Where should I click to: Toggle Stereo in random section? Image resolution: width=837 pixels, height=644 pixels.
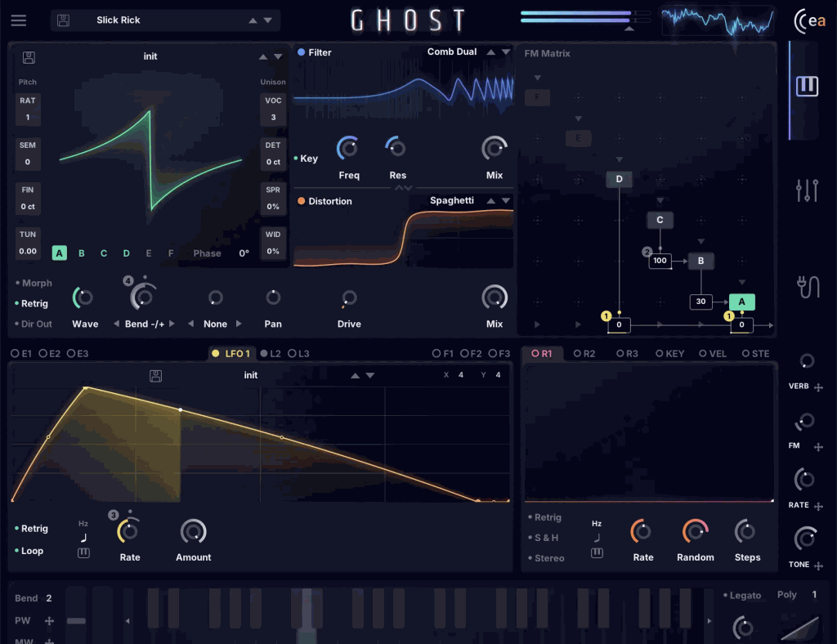546,558
